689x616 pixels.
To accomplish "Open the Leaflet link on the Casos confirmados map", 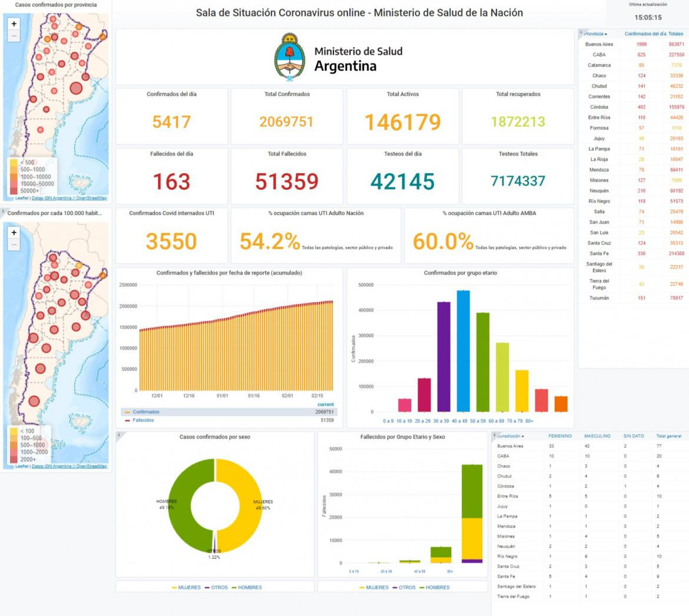I will [x=22, y=198].
